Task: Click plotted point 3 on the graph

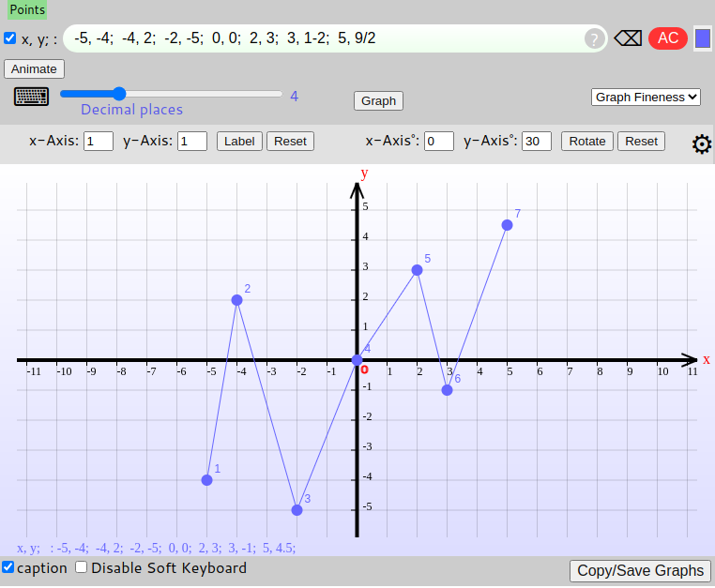Action: coord(297,510)
